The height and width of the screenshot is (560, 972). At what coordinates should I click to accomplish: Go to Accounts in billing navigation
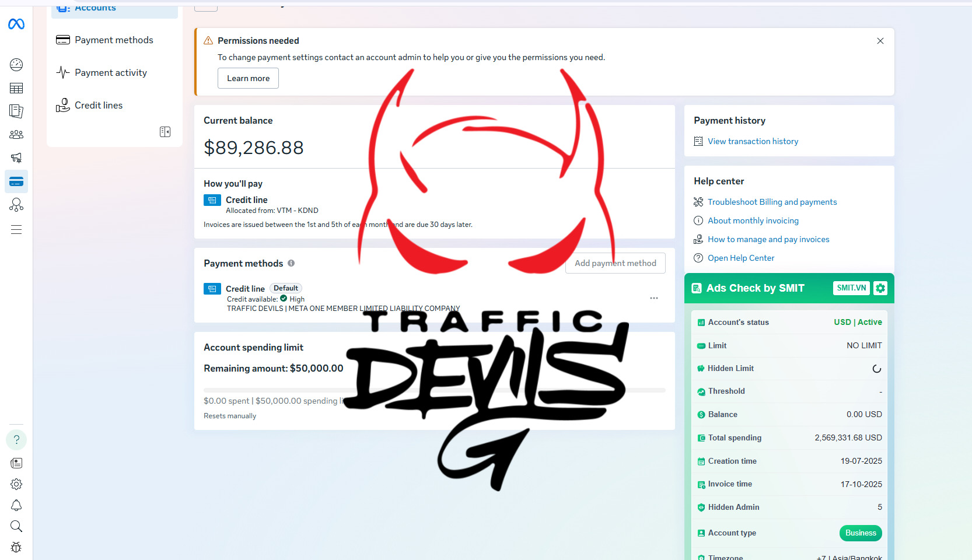click(x=114, y=9)
